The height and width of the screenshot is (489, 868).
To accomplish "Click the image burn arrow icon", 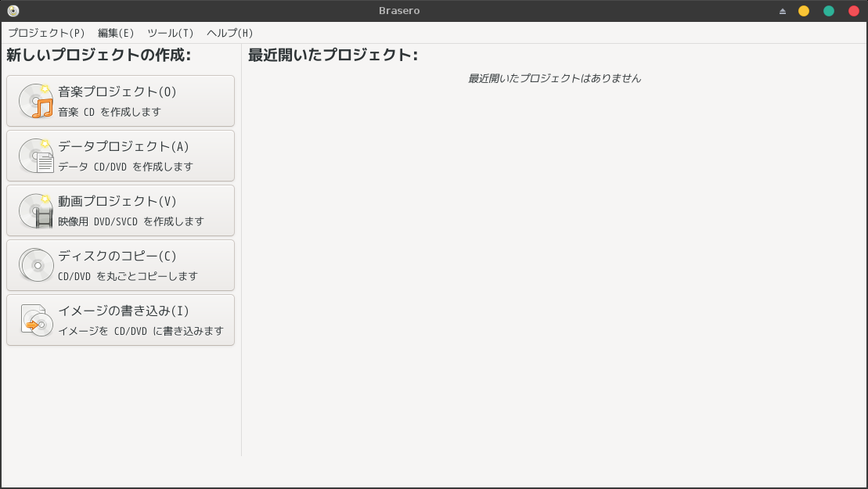I will coord(36,320).
